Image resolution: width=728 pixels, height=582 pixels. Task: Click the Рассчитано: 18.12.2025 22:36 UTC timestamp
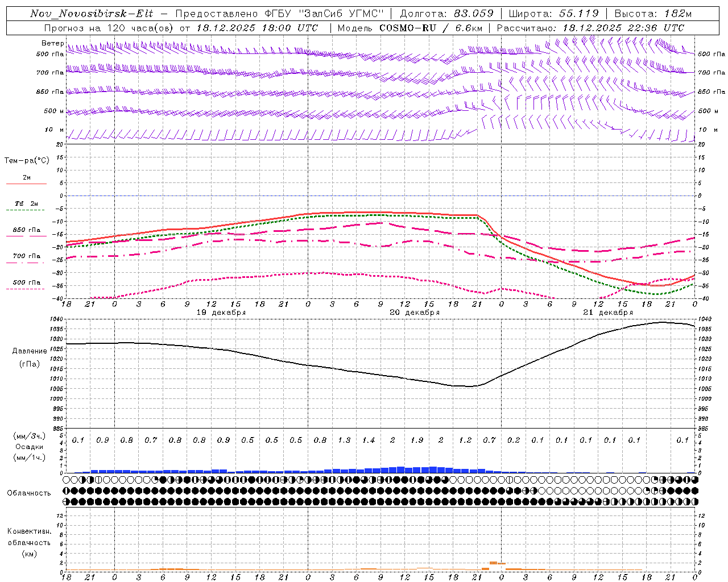pos(590,28)
